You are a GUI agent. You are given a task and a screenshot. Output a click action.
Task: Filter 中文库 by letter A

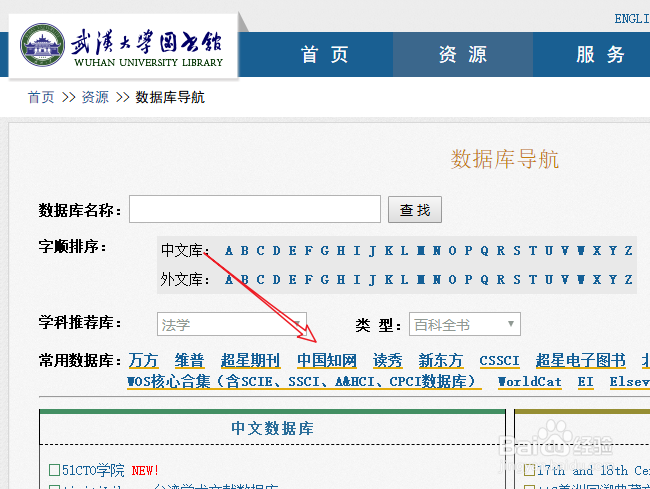pos(229,251)
